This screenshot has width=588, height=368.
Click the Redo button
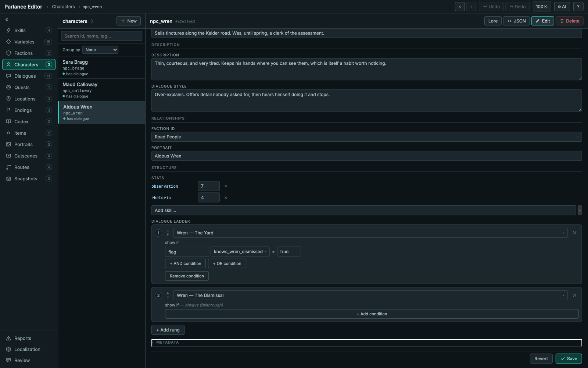(x=517, y=7)
